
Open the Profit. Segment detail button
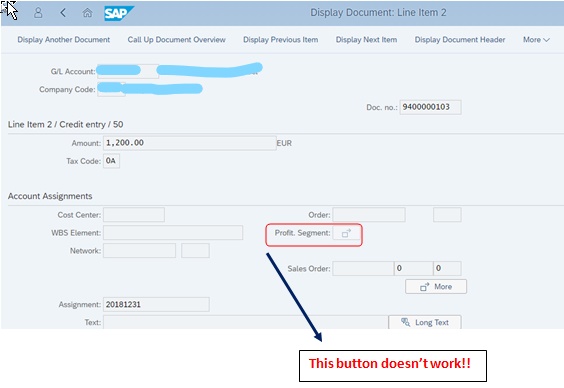346,233
